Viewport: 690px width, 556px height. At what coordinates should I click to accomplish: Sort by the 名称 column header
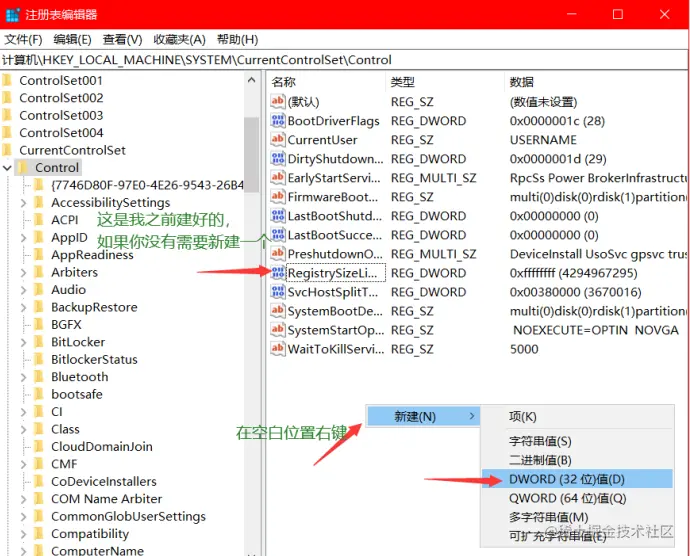327,82
